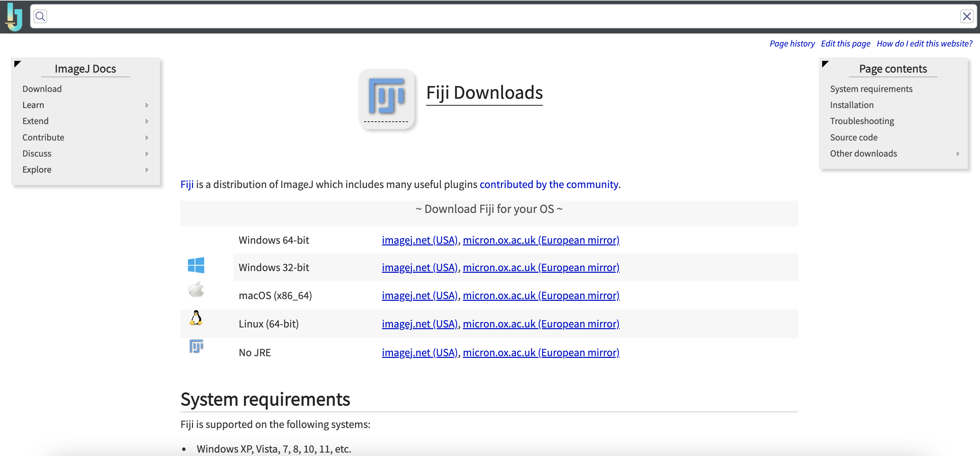Click the System requirements section heading
This screenshot has width=980, height=456.
265,399
